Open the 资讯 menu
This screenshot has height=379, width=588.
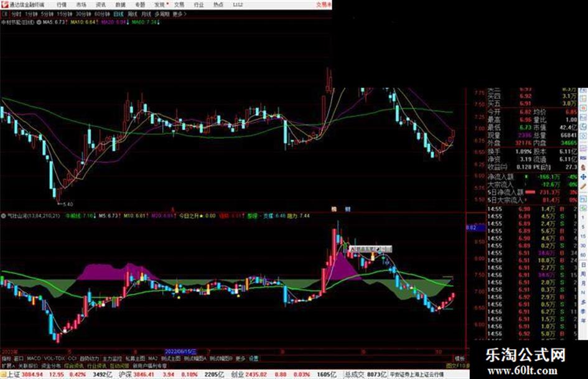coord(101,5)
